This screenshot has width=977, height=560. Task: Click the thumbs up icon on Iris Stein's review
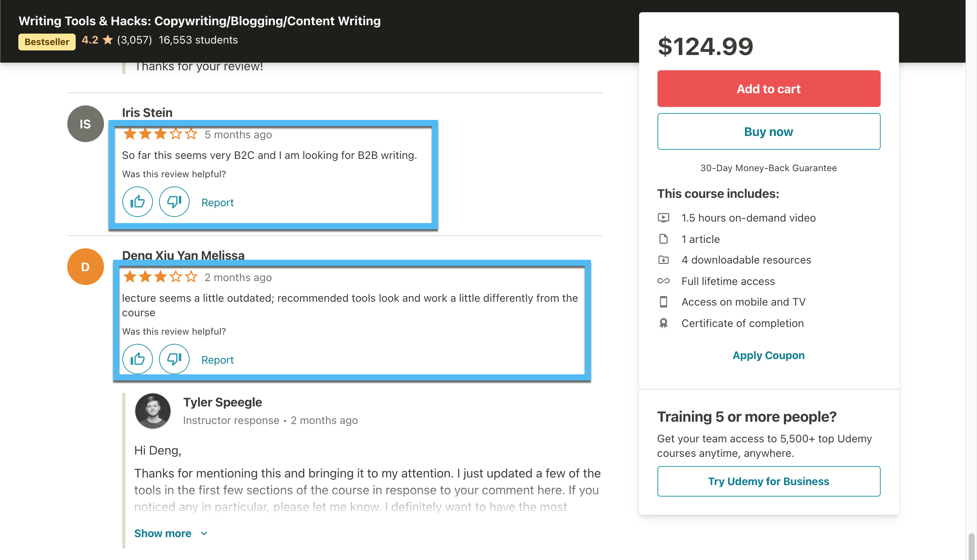pos(138,201)
